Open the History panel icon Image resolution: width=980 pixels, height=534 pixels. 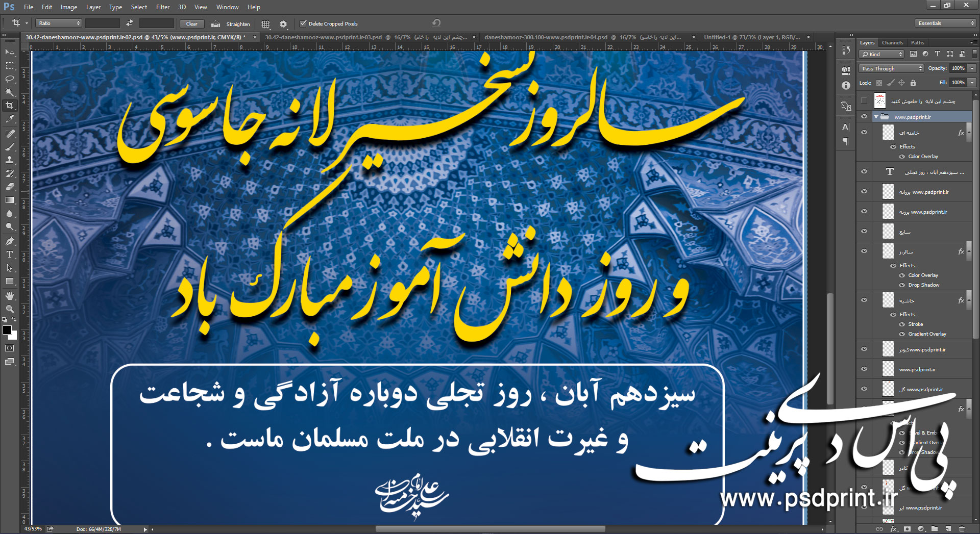(x=846, y=50)
